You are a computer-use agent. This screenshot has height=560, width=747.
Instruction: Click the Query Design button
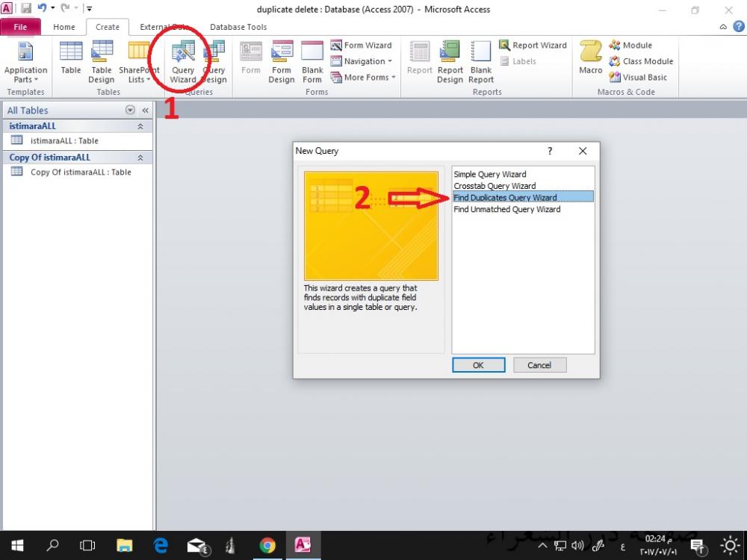click(x=214, y=63)
